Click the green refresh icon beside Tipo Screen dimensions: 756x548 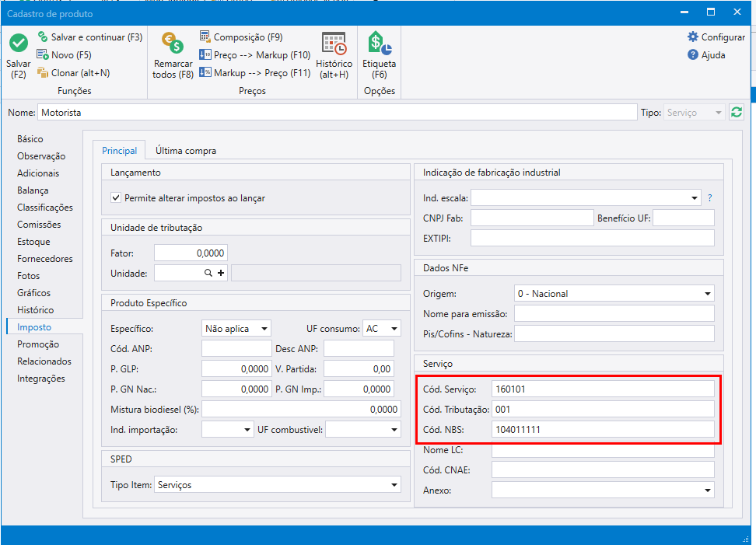pyautogui.click(x=737, y=112)
